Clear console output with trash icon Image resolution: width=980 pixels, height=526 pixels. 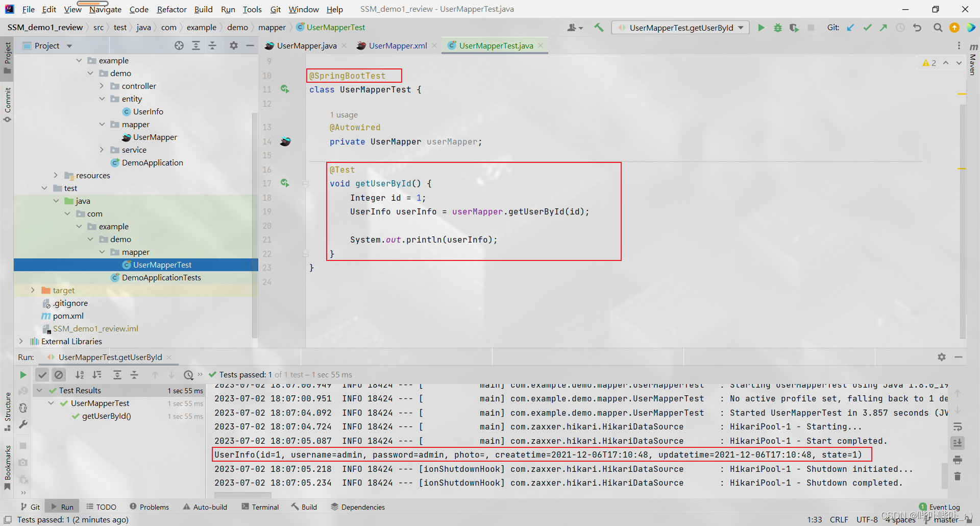[958, 476]
